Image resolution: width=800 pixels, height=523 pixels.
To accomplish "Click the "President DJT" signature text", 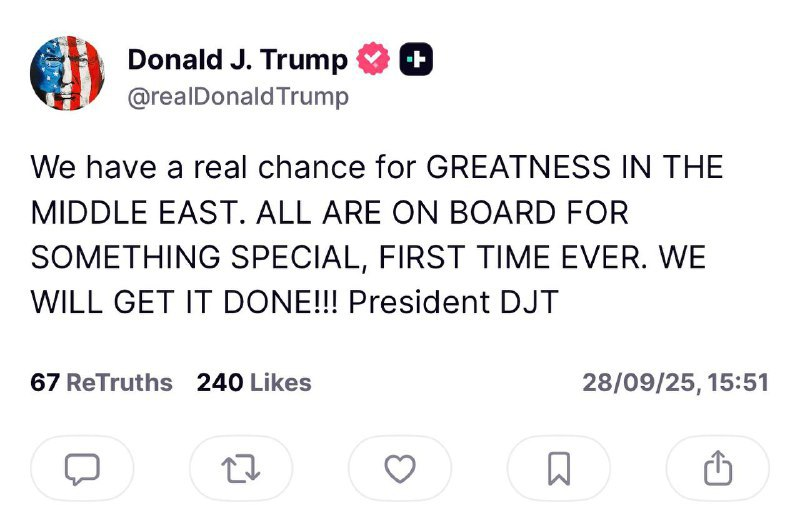I will click(452, 301).
